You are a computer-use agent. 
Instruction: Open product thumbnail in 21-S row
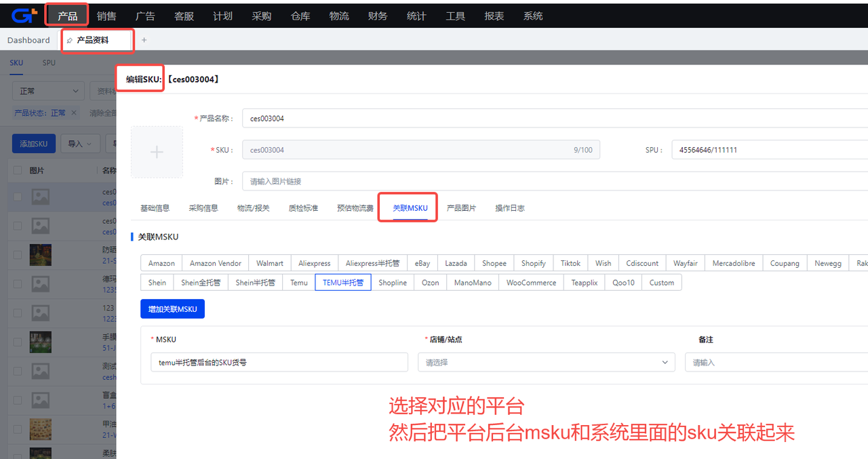tap(41, 255)
